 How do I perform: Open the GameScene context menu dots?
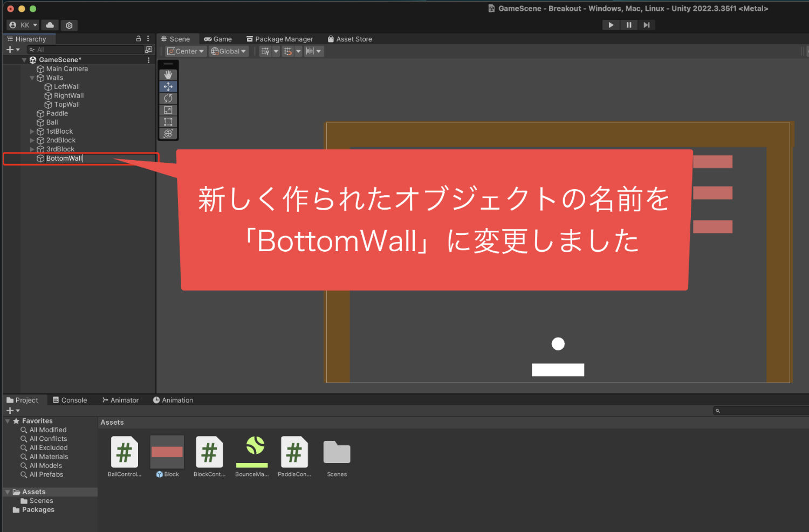point(149,60)
